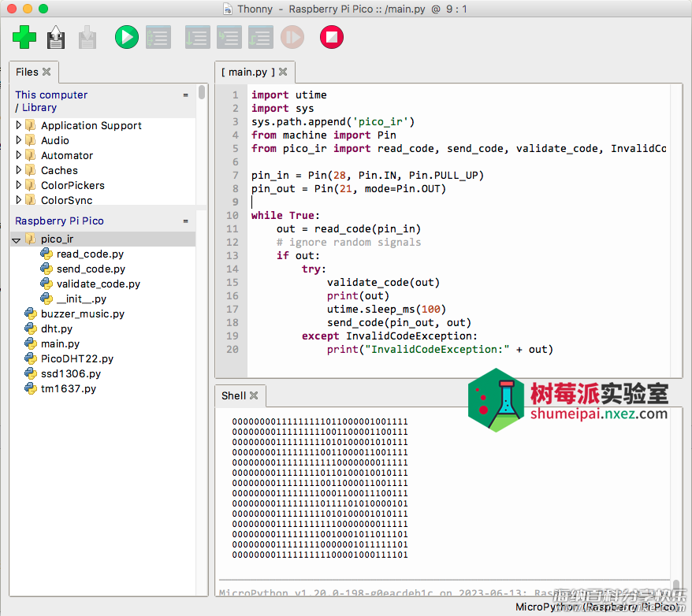Expand the Application Support folder

coord(18,125)
